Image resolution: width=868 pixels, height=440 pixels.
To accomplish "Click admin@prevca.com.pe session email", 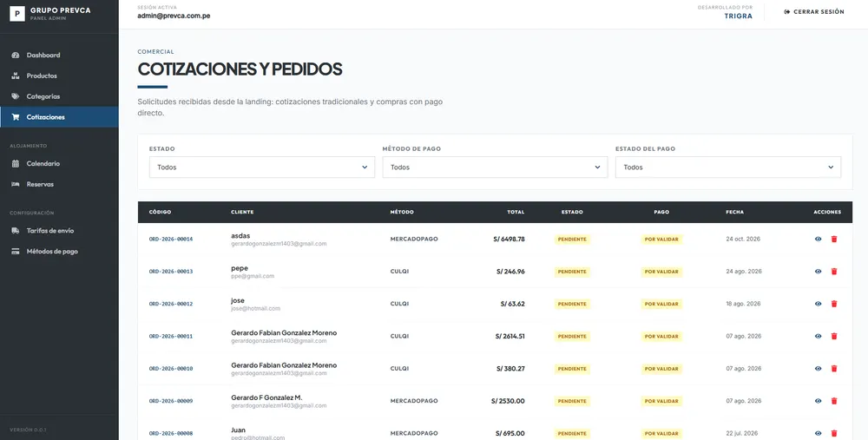I will [174, 16].
